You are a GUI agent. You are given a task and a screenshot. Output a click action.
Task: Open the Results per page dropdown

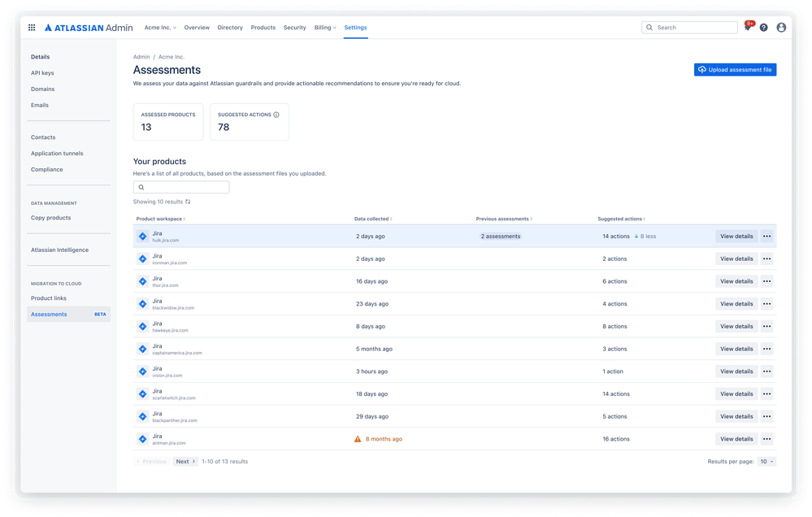click(766, 462)
